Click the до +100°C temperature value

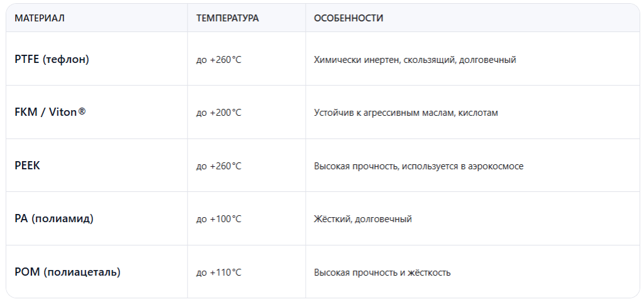pos(219,219)
